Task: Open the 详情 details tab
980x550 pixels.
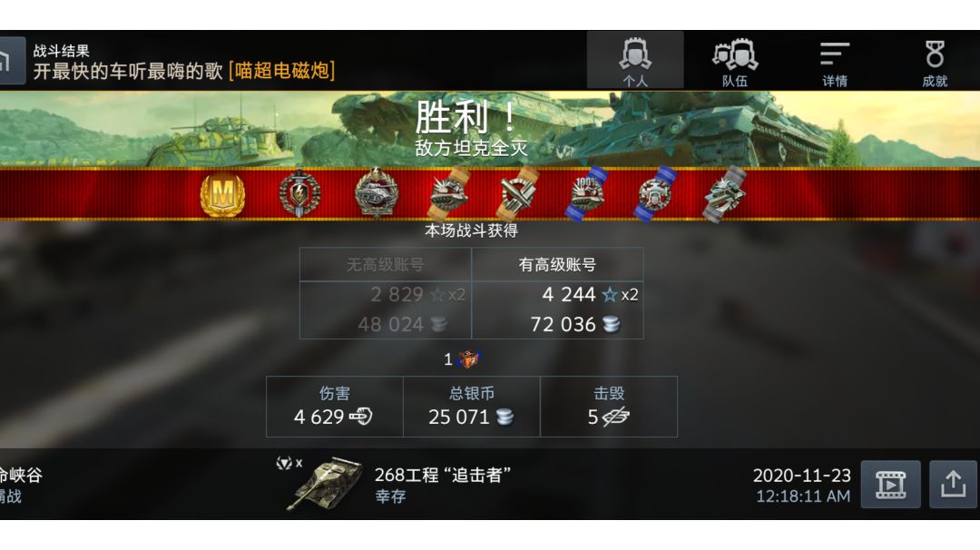Action: pos(835,61)
